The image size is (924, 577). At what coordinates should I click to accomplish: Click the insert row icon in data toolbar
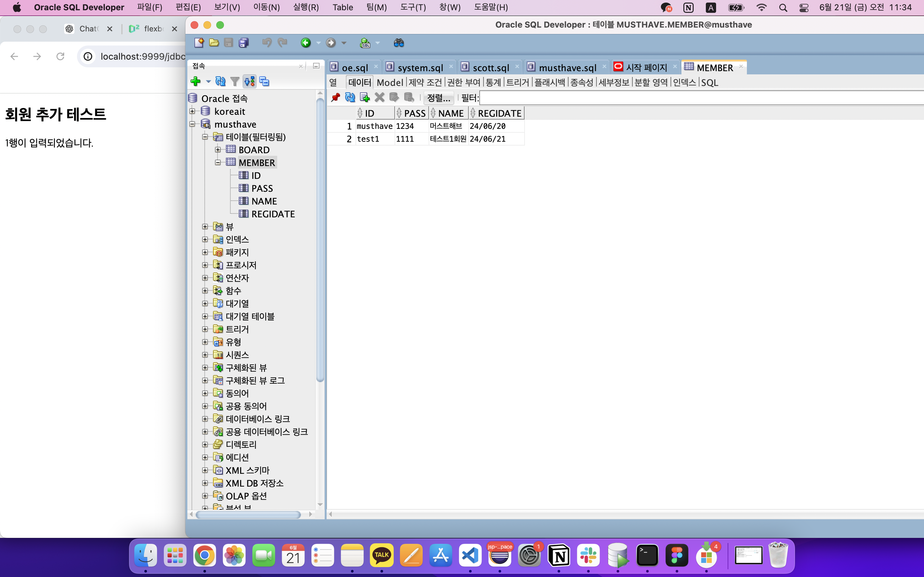click(365, 98)
